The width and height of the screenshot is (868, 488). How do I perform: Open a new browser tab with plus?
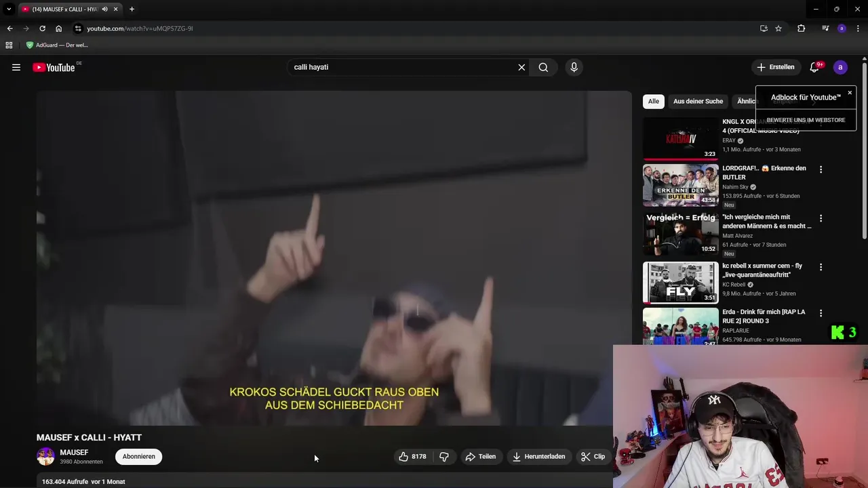pyautogui.click(x=132, y=9)
